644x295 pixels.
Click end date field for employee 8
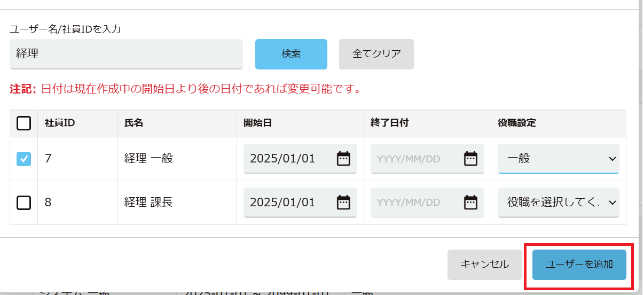tap(427, 203)
